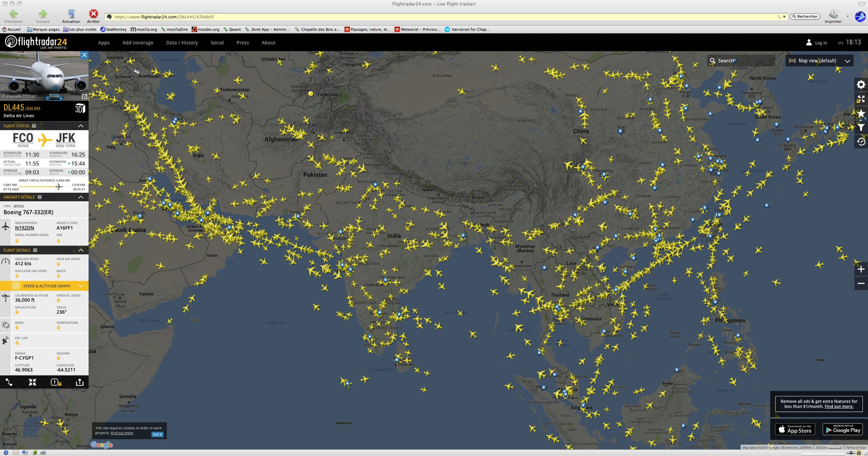This screenshot has width=868, height=456.
Task: Open registration N192DN link
Action: point(24,228)
